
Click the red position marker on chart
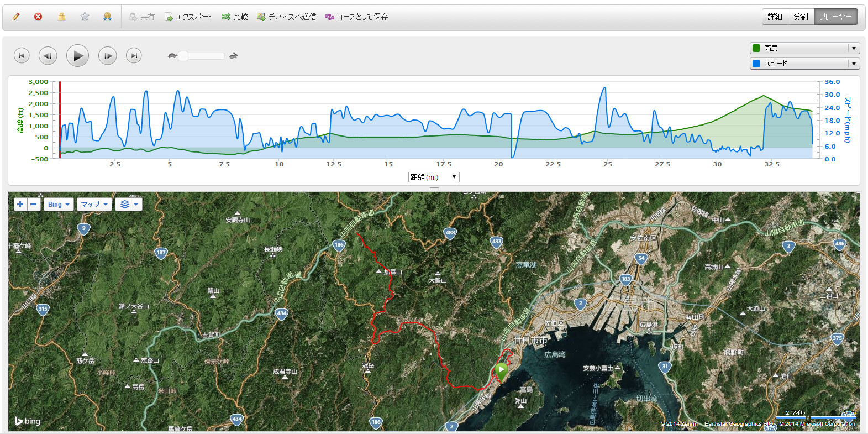click(60, 119)
